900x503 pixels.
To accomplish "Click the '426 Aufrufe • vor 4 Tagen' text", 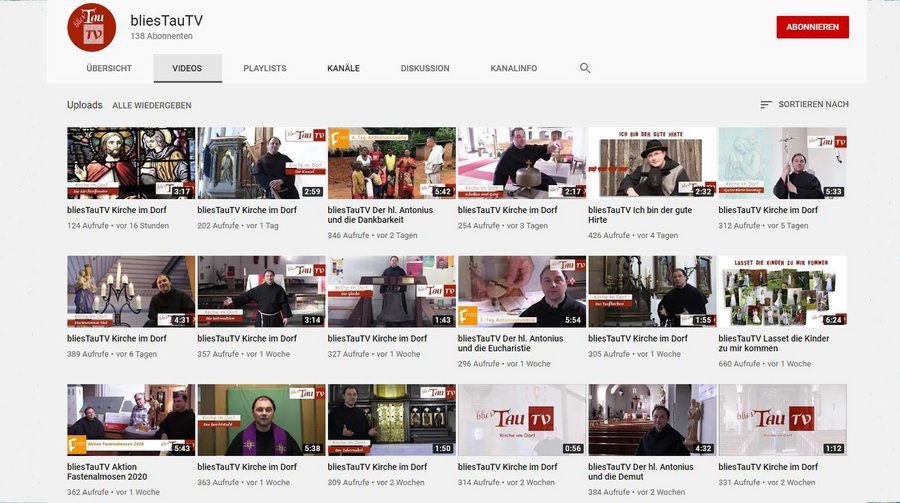I will [633, 235].
